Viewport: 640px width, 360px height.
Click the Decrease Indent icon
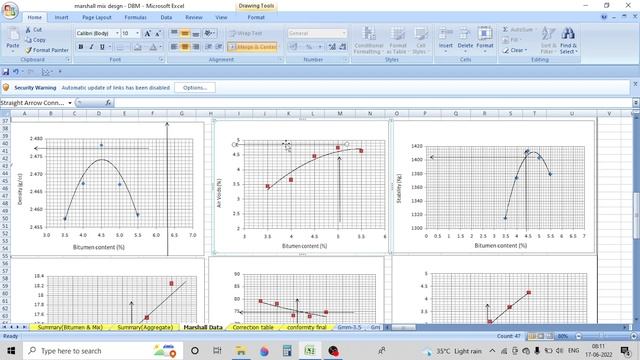[209, 47]
